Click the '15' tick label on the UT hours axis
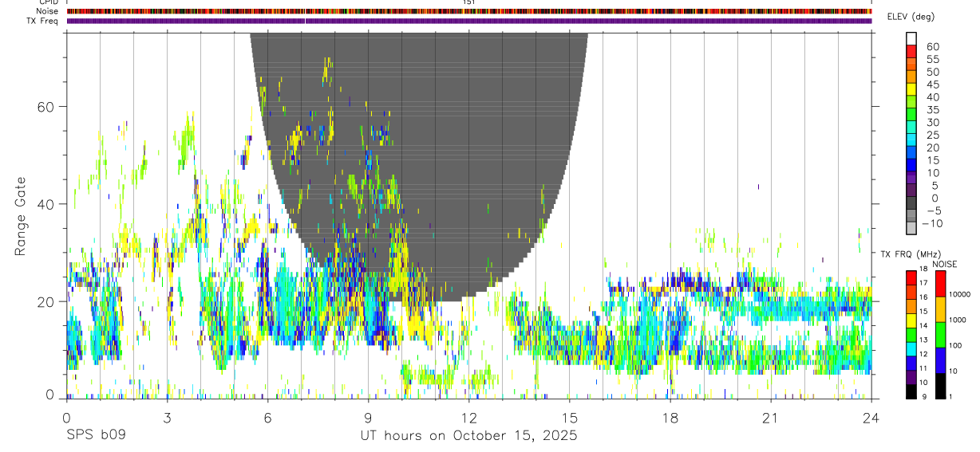The image size is (980, 452). pos(570,418)
